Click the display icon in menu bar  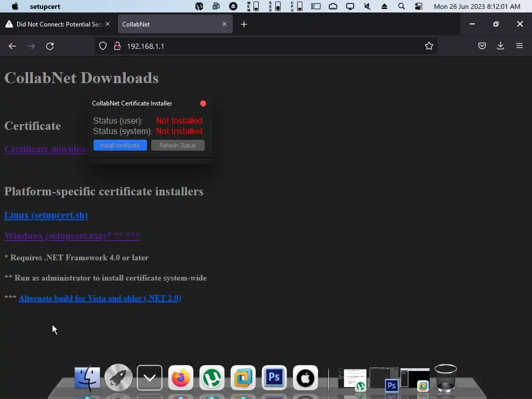click(x=350, y=6)
